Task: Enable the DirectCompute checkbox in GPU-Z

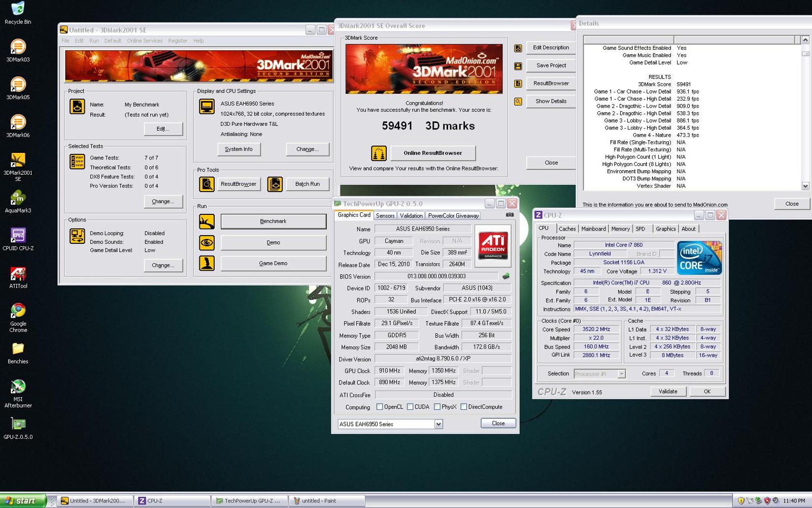Action: 463,407
